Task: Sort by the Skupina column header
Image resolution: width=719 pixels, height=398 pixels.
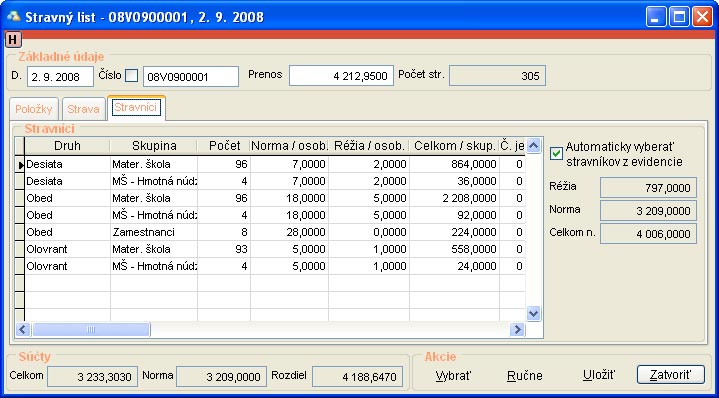Action: click(154, 146)
